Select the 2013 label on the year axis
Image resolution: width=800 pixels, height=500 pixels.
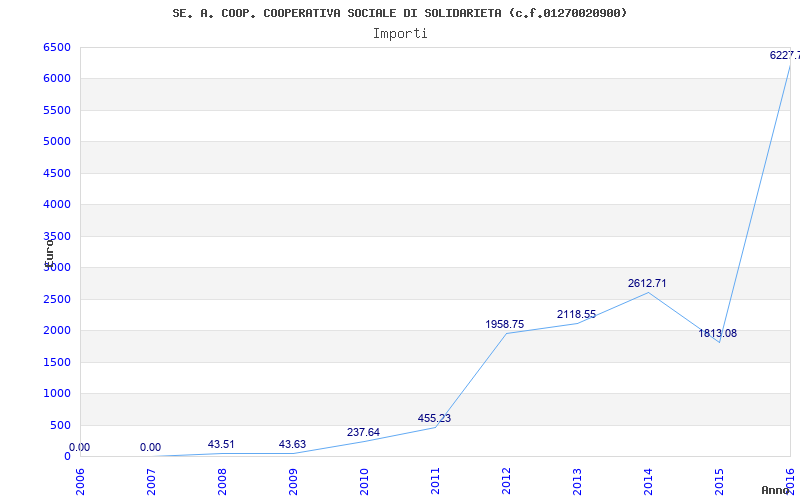577,482
